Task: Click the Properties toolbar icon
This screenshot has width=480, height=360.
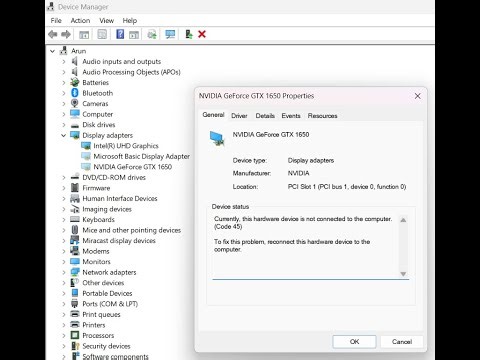Action: 102,34
